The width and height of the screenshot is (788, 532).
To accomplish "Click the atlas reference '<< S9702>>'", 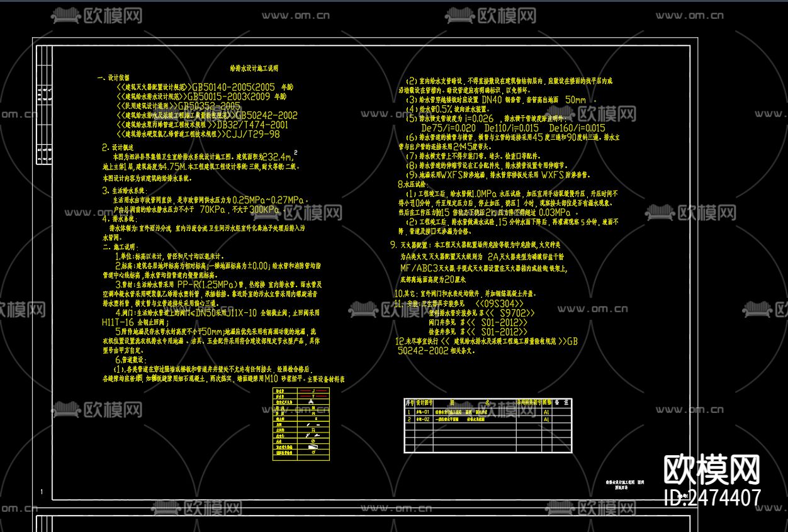I will click(x=510, y=312).
